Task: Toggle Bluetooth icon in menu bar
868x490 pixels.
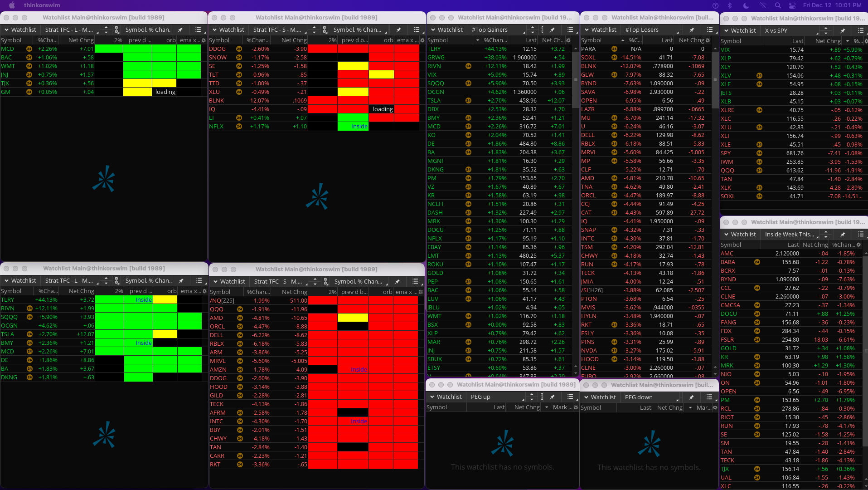Action: [730, 5]
